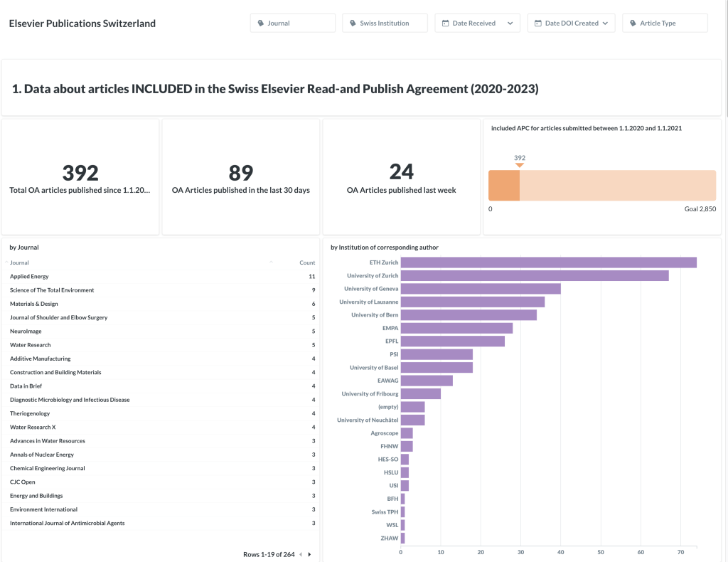Go to next page of journal table
Viewport: 728px width, 562px height.
point(309,554)
